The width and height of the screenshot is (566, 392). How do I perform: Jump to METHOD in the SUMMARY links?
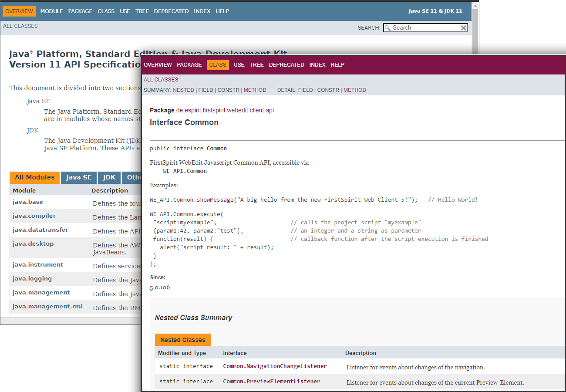pyautogui.click(x=255, y=90)
